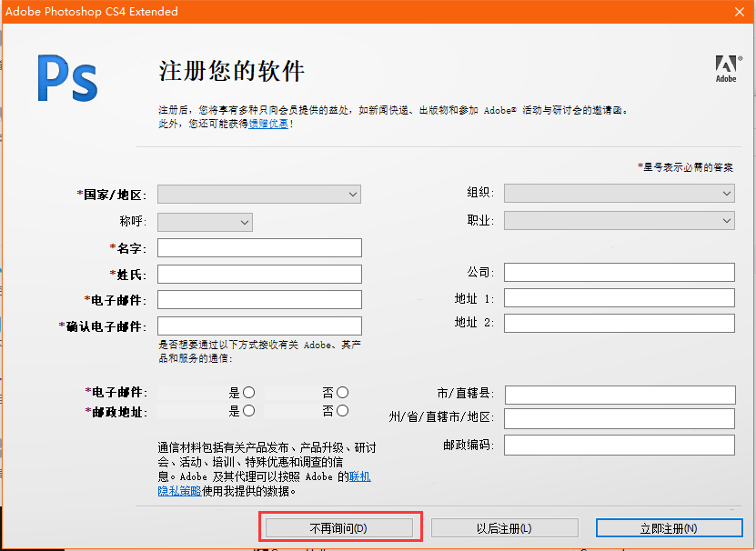Click into the 确认电子邮件 field
756x551 pixels.
259,326
